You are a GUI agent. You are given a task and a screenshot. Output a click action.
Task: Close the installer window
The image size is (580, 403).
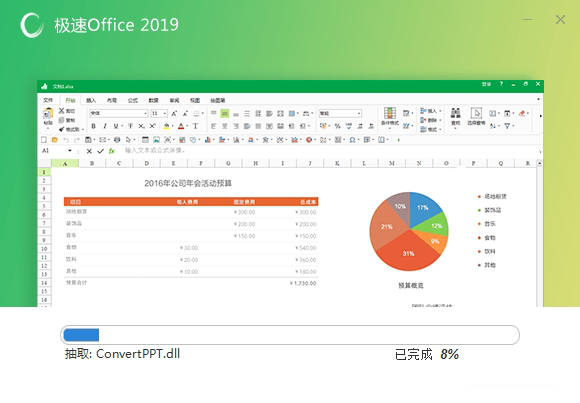pyautogui.click(x=560, y=19)
